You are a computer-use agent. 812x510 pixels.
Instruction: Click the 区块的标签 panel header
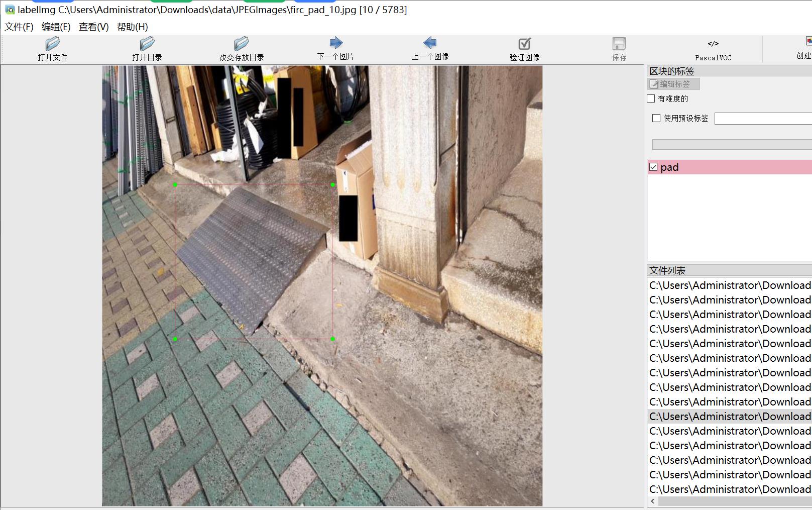[x=730, y=71]
